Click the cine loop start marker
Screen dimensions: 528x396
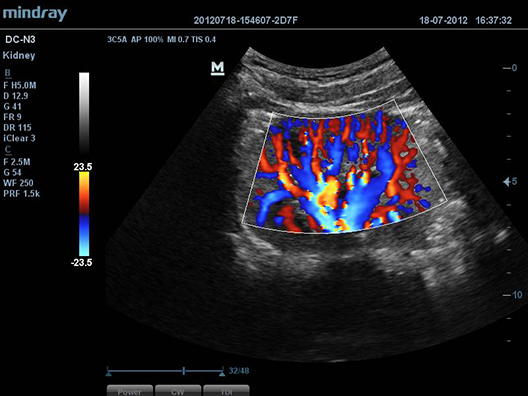coord(108,373)
